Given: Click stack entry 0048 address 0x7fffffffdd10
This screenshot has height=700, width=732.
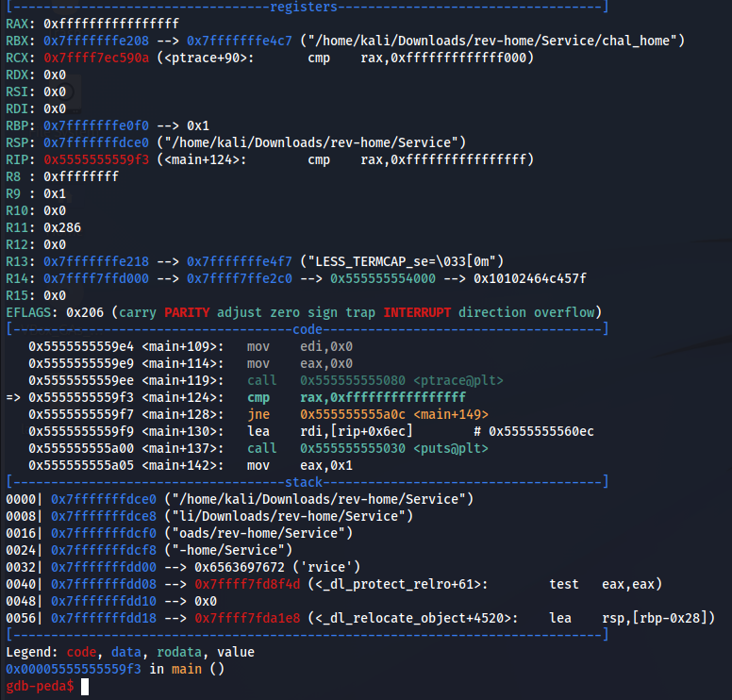Looking at the screenshot, I should point(104,601).
